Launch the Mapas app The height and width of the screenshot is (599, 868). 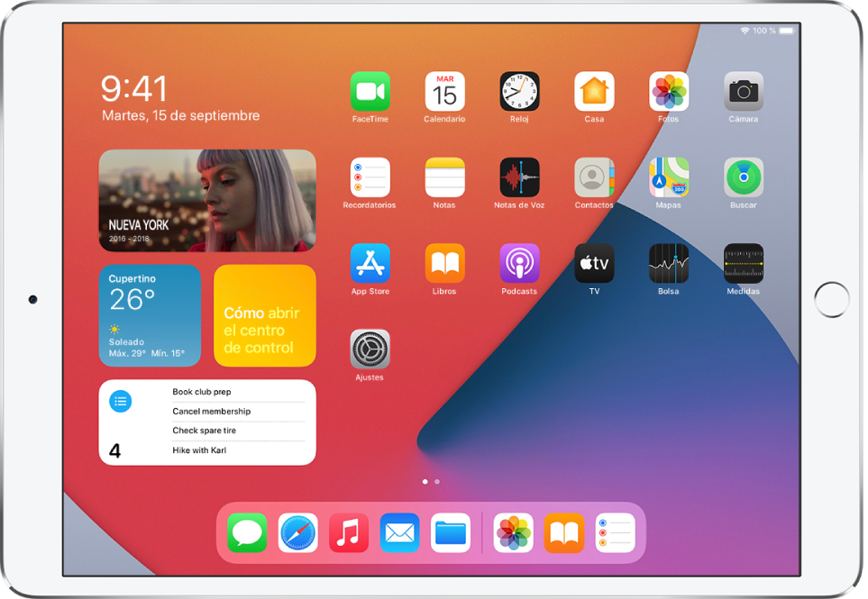[669, 177]
